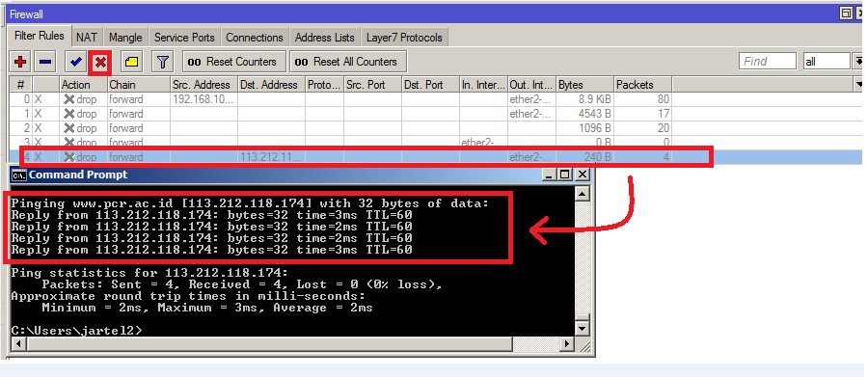Image resolution: width=868 pixels, height=377 pixels.
Task: Remove selected rule with minus icon
Action: tap(45, 62)
